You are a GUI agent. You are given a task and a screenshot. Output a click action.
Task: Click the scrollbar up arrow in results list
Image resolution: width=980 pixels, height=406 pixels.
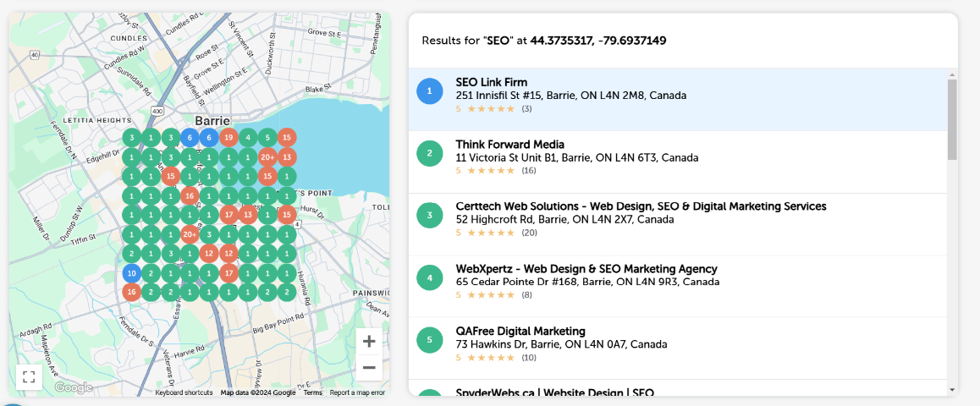point(952,75)
